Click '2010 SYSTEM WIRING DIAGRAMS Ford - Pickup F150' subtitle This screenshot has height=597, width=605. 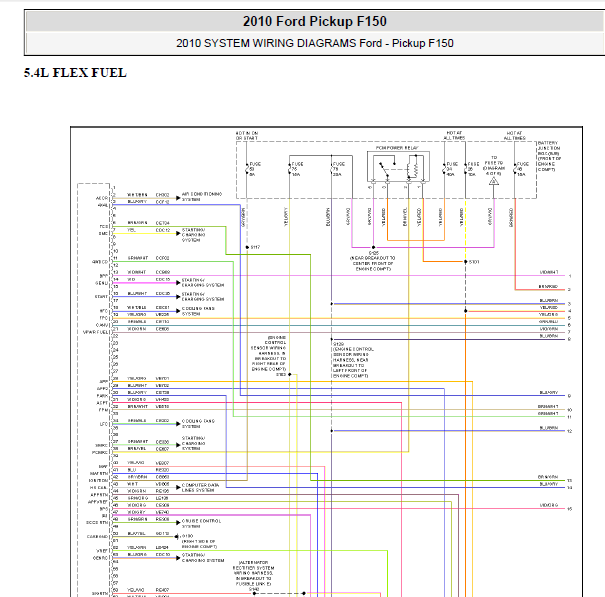click(314, 43)
